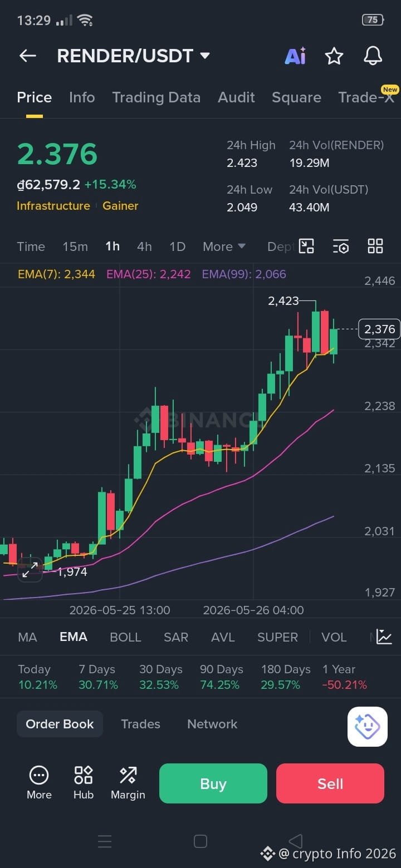The width and height of the screenshot is (401, 868).
Task: Enable the EMA indicator
Action: coord(74,637)
